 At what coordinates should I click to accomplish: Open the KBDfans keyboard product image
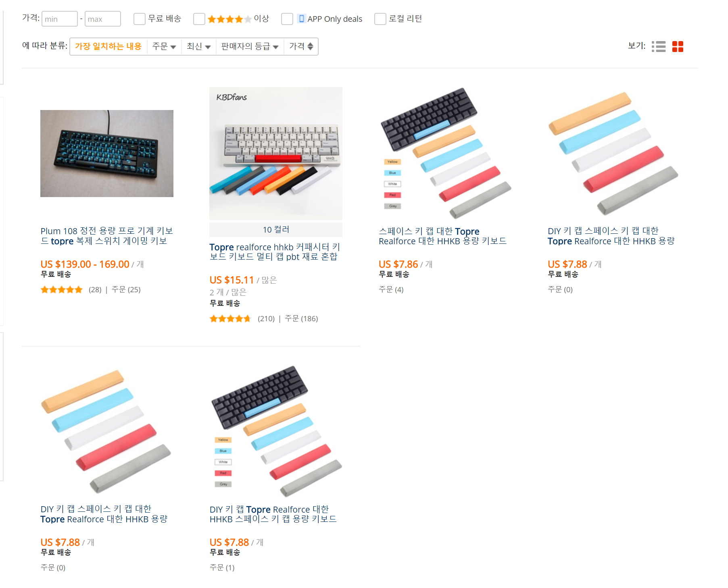point(276,154)
